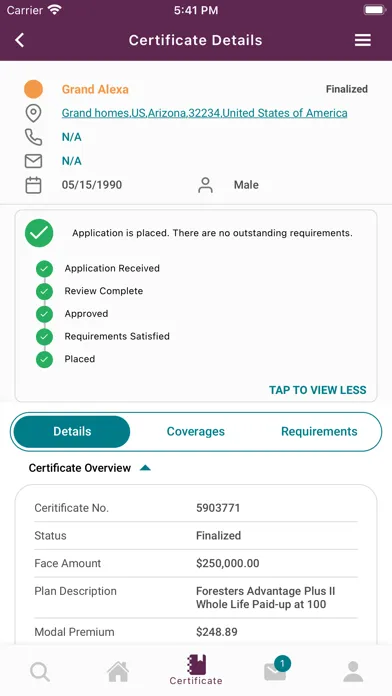
Task: Tap the Application Received check icon
Action: (x=44, y=269)
